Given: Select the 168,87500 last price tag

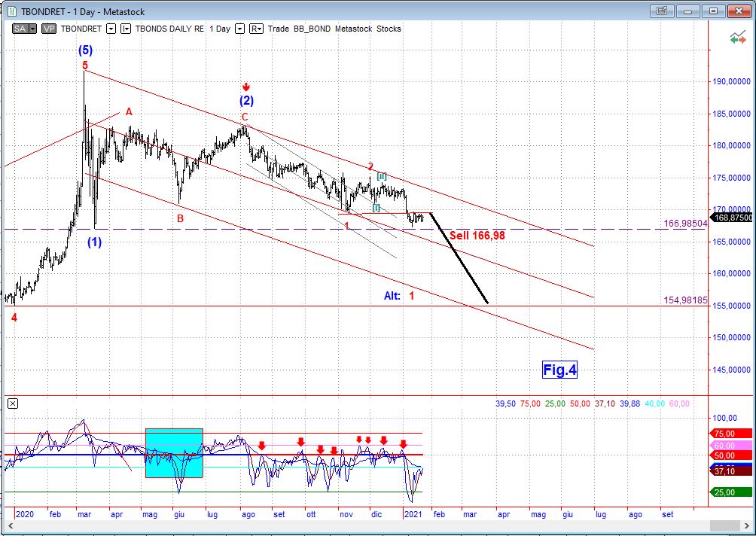Looking at the screenshot, I should pyautogui.click(x=733, y=218).
